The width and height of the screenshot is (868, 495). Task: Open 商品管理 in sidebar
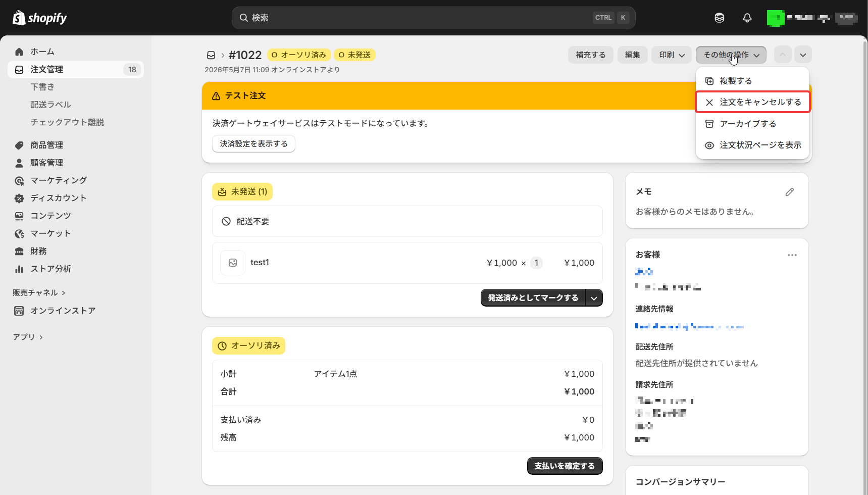tap(76, 145)
